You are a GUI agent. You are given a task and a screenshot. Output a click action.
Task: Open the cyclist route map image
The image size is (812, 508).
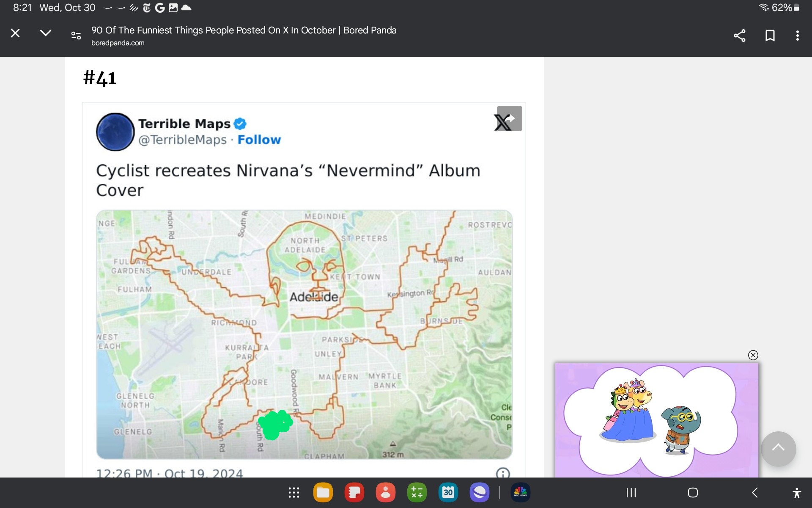(304, 334)
